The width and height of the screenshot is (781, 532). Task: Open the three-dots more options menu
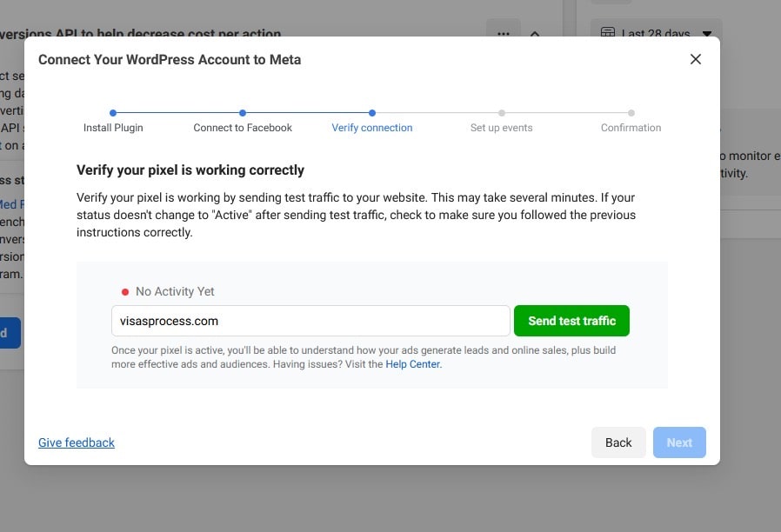503,34
